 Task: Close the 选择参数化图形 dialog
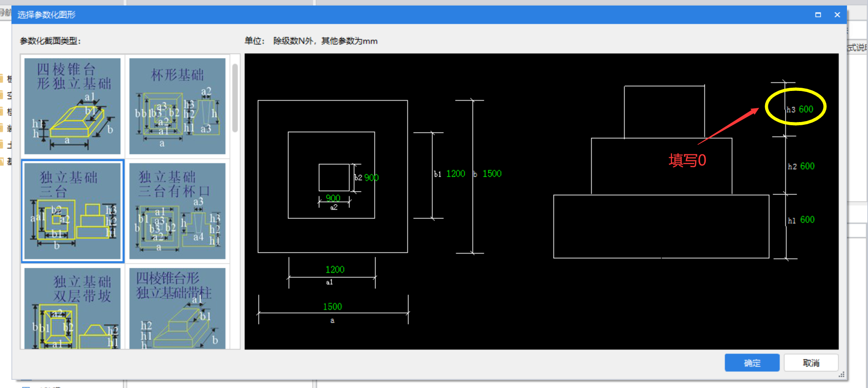pos(837,15)
